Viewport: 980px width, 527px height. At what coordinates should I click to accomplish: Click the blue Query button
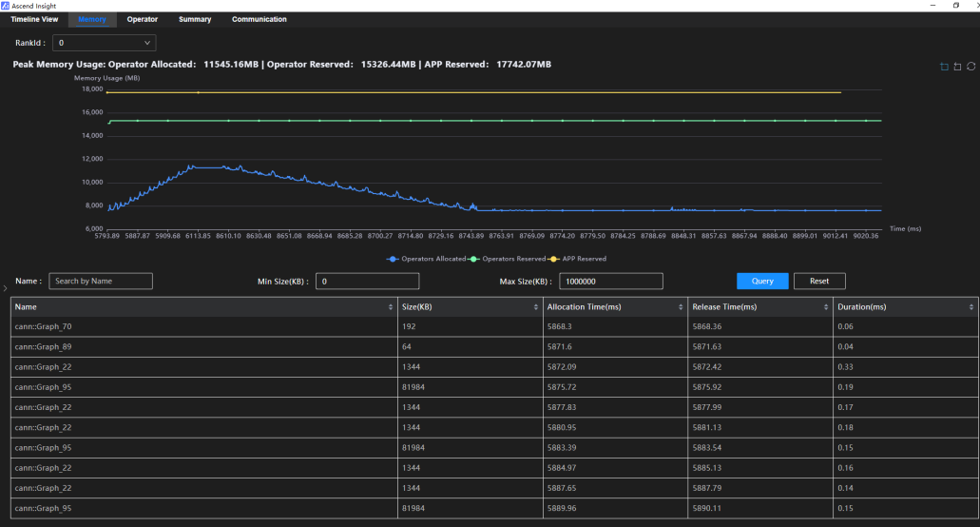point(762,282)
